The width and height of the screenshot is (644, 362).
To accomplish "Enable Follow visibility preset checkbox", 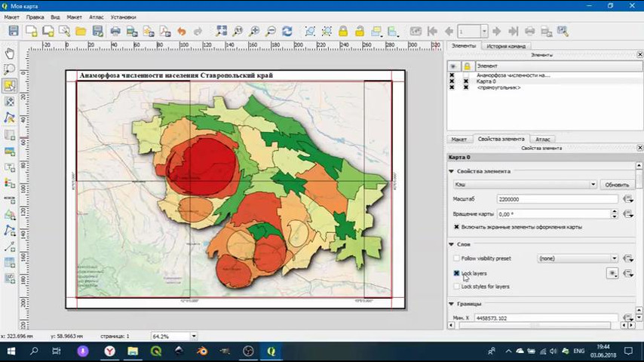I will point(456,259).
